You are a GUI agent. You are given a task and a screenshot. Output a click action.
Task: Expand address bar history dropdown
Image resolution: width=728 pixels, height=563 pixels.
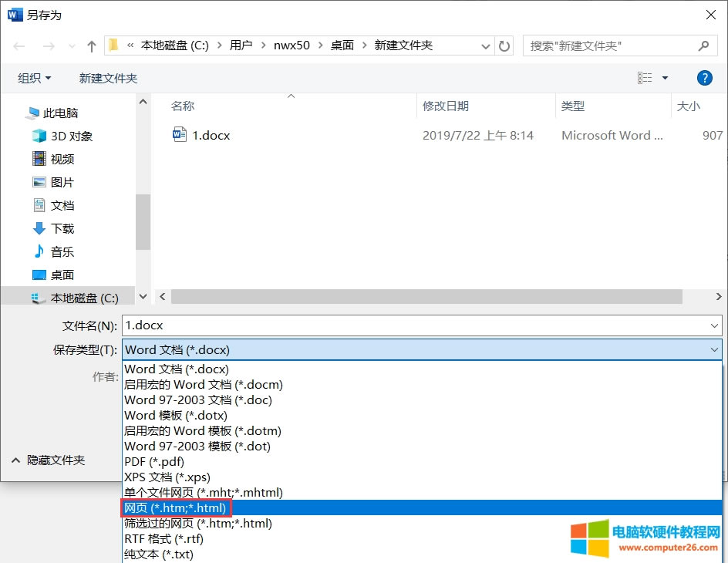click(486, 46)
